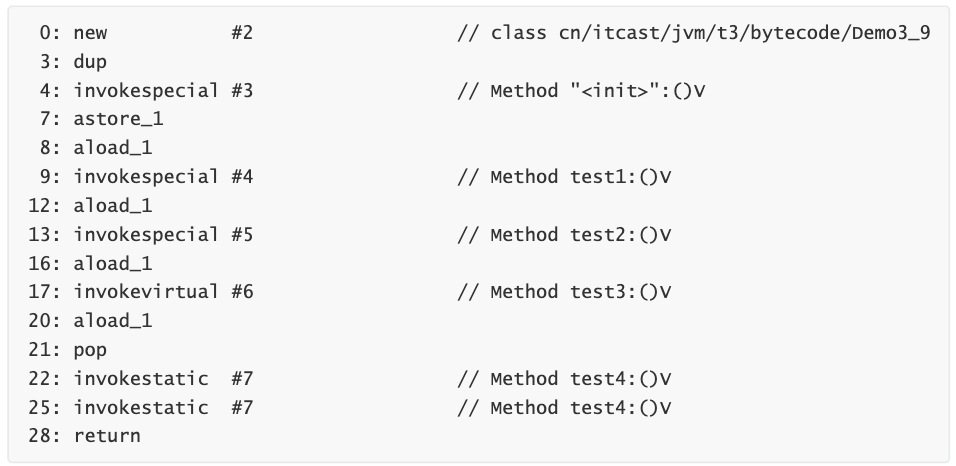This screenshot has height=466, width=956.
Task: Click aload_1 at offset 20
Action: [x=112, y=321]
